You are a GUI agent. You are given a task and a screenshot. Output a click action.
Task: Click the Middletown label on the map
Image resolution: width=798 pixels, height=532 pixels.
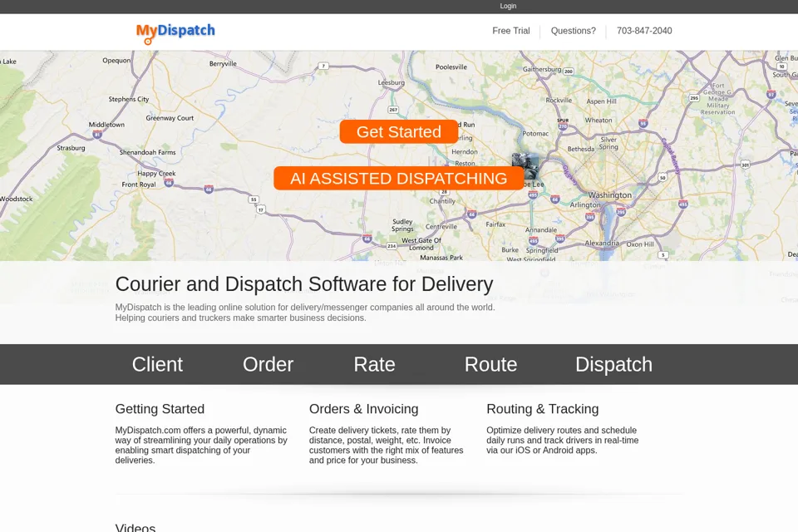107,124
